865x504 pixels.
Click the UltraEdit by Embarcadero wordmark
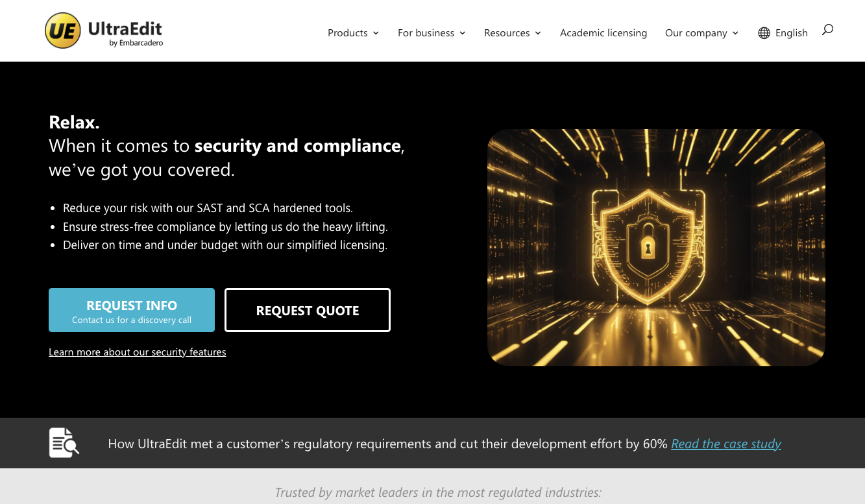click(125, 33)
